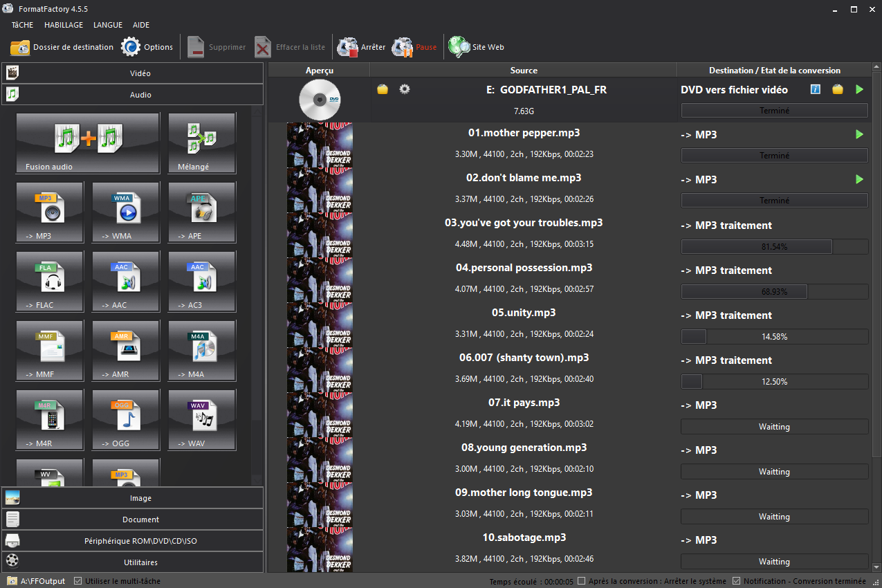Open the Fusion audio tool
This screenshot has height=588, width=882.
pyautogui.click(x=87, y=143)
